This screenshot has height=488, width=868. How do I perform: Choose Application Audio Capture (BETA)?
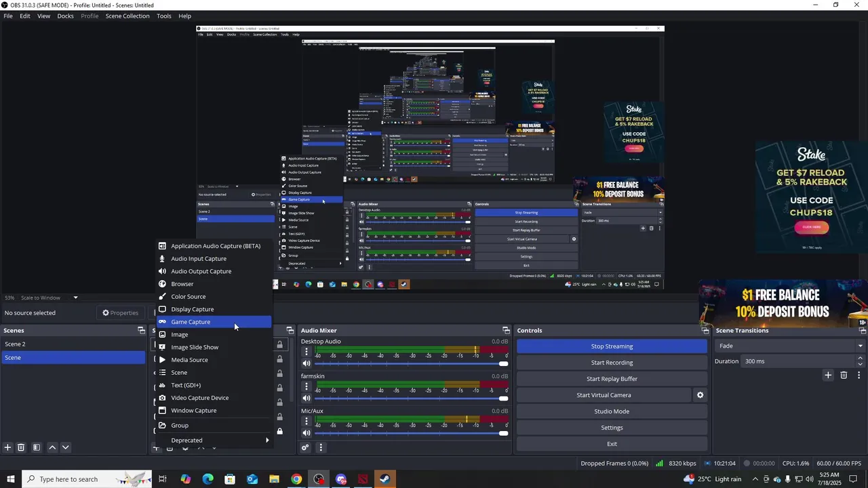(x=214, y=246)
